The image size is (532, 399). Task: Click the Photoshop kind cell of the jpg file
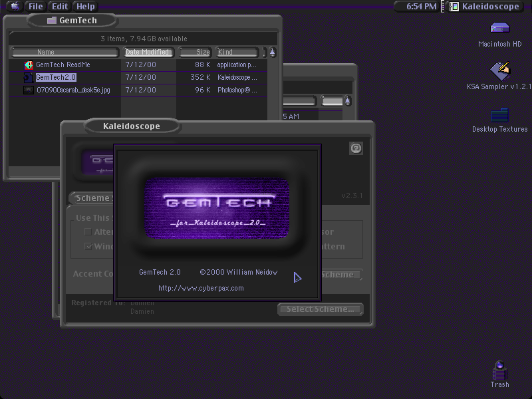pos(237,90)
